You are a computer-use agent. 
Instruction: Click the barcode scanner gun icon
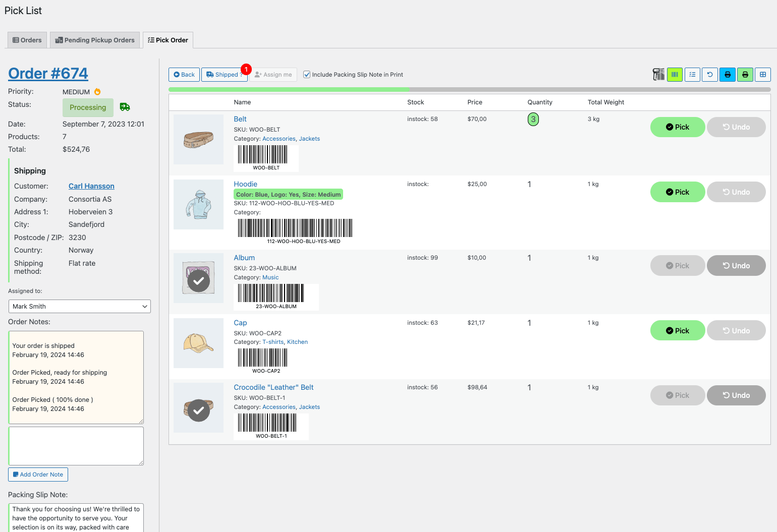pyautogui.click(x=658, y=75)
